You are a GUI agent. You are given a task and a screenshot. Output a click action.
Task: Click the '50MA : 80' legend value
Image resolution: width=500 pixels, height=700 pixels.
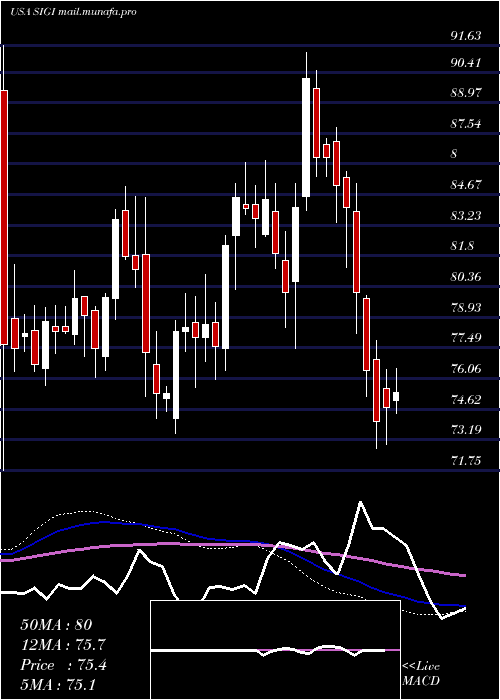pos(56,625)
